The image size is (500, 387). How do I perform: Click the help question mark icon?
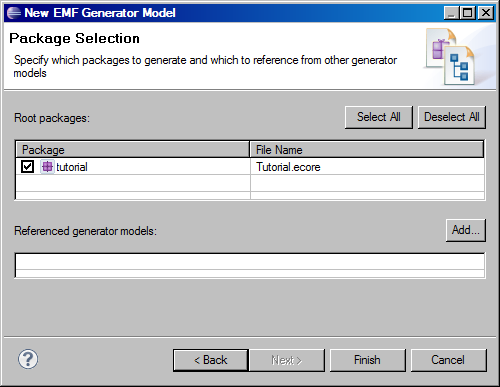(x=28, y=359)
